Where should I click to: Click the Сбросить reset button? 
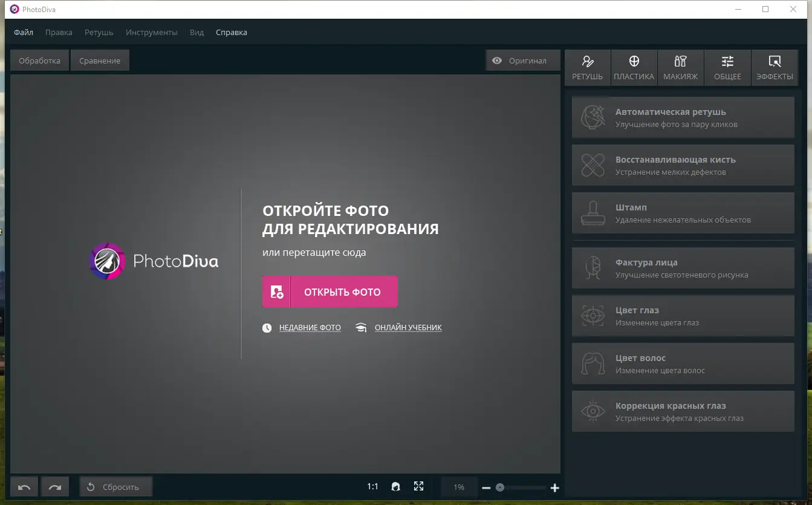point(116,487)
